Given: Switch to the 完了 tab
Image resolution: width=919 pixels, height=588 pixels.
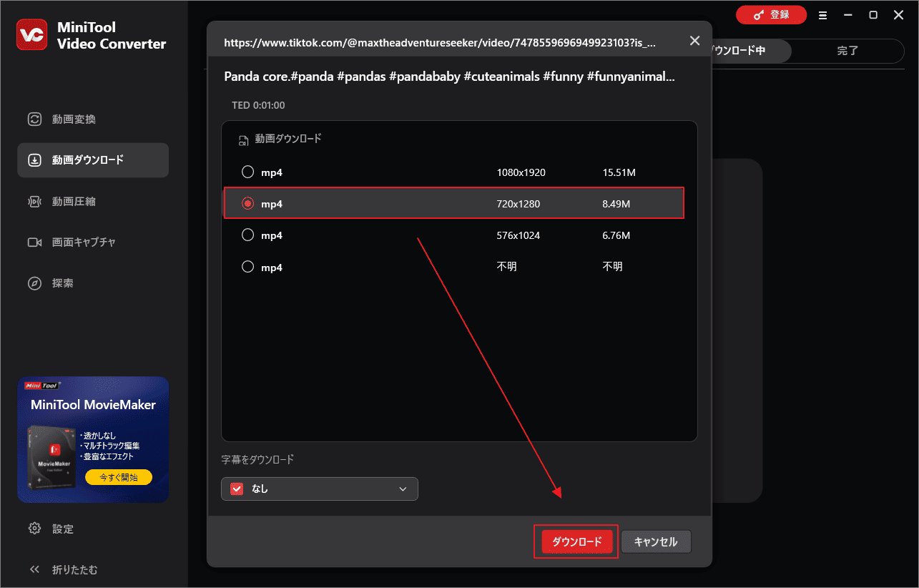Looking at the screenshot, I should pyautogui.click(x=848, y=51).
